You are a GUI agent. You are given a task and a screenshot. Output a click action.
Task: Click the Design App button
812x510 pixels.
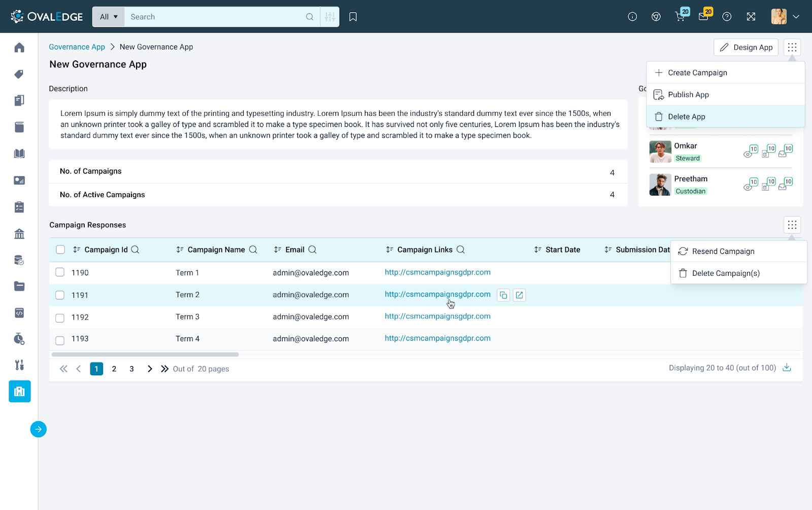pyautogui.click(x=746, y=47)
